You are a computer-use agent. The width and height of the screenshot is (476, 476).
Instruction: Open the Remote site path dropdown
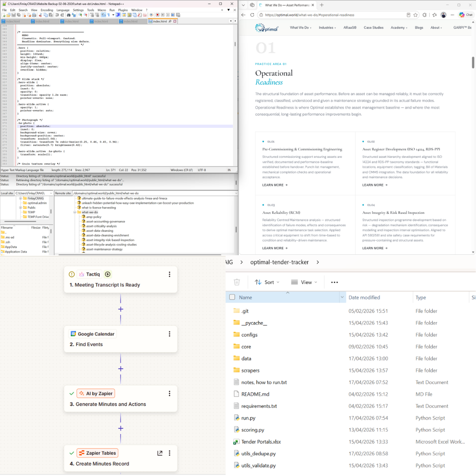tap(236, 193)
